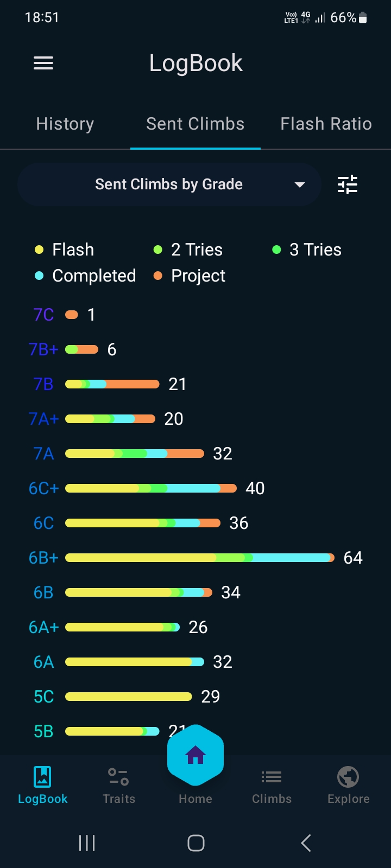Switch to the Flash Ratio tab

tap(326, 124)
